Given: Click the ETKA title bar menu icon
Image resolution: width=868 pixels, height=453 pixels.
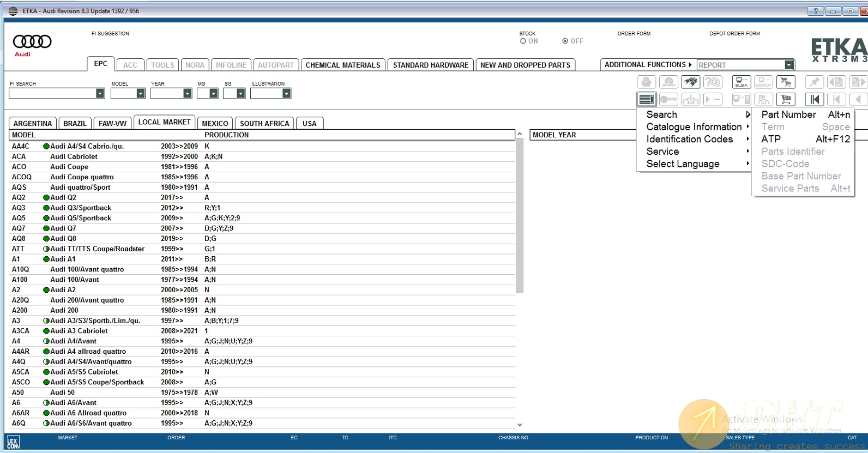Looking at the screenshot, I should pos(13,11).
